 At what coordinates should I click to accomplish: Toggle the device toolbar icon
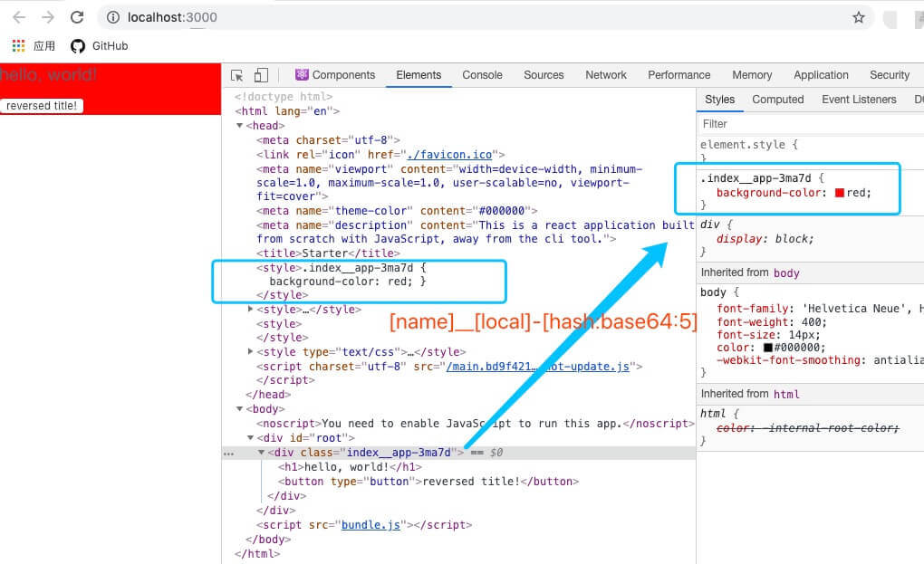click(261, 75)
